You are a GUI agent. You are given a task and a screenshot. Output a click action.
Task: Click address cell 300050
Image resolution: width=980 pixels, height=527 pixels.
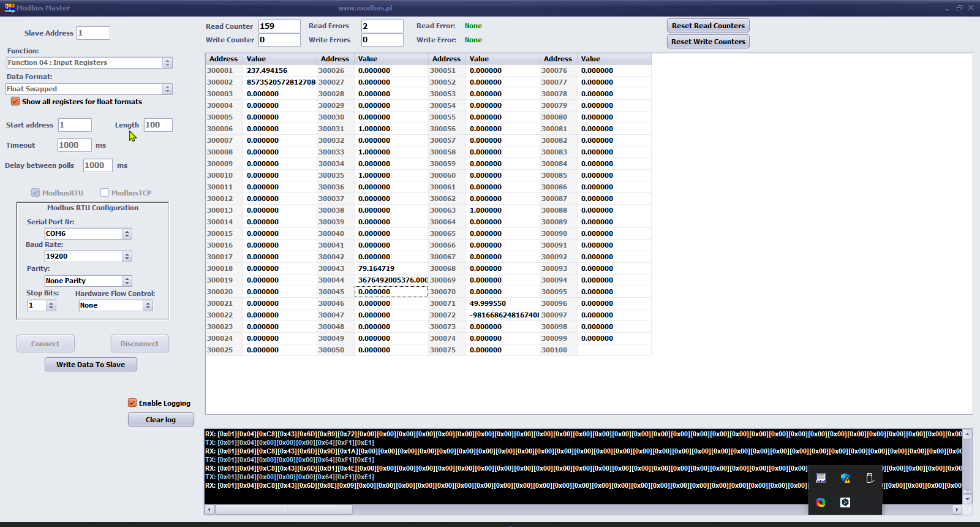[335, 350]
